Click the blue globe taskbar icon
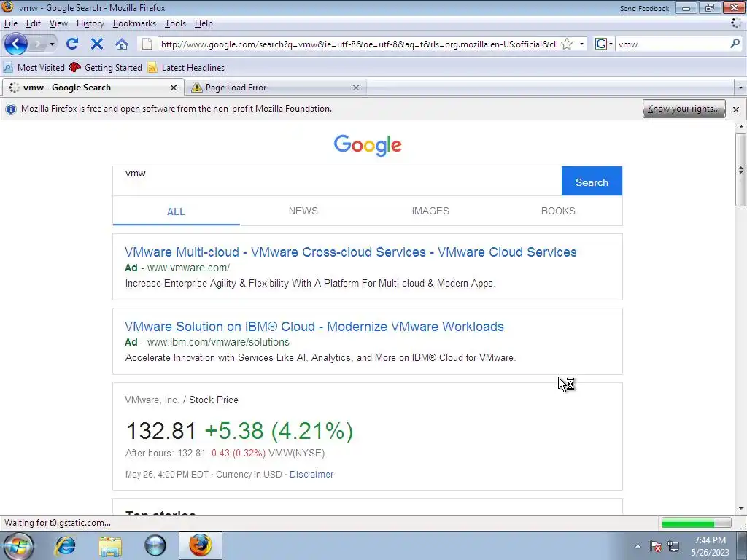The width and height of the screenshot is (747, 560). point(155,545)
